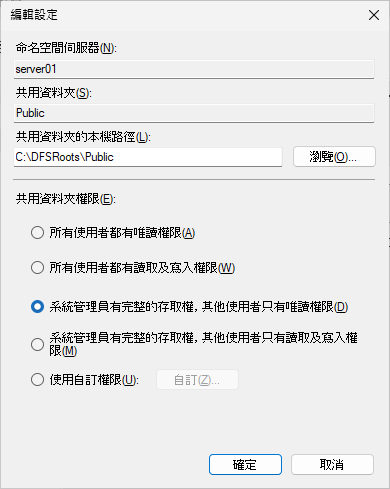Viewport: 390px width, 489px height.
Task: Select 所有使用者都有唯讀權限(A) radio button
Action: point(37,233)
